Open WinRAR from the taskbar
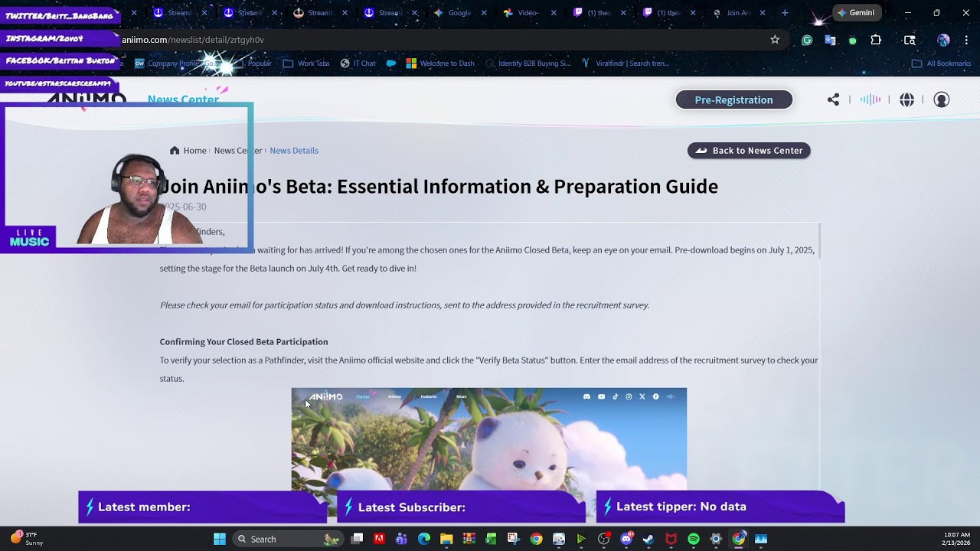Image resolution: width=980 pixels, height=551 pixels. pyautogui.click(x=469, y=539)
